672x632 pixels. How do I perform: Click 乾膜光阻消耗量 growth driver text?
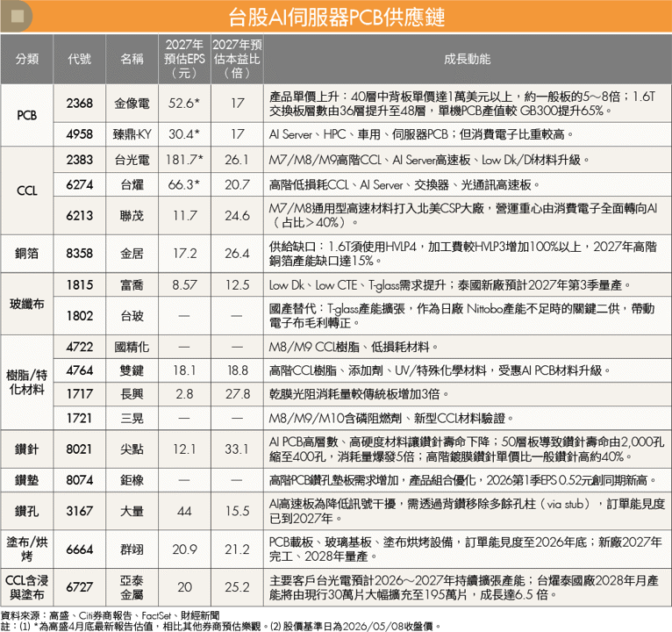tap(359, 394)
